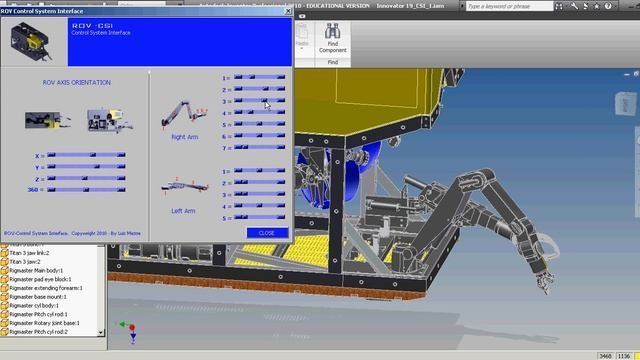Click the help question mark icon

(x=608, y=6)
